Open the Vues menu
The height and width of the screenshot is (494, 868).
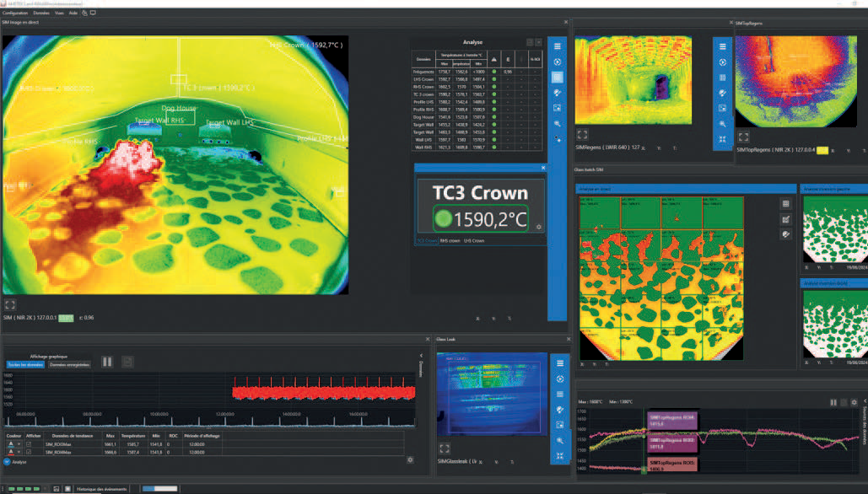(x=59, y=13)
